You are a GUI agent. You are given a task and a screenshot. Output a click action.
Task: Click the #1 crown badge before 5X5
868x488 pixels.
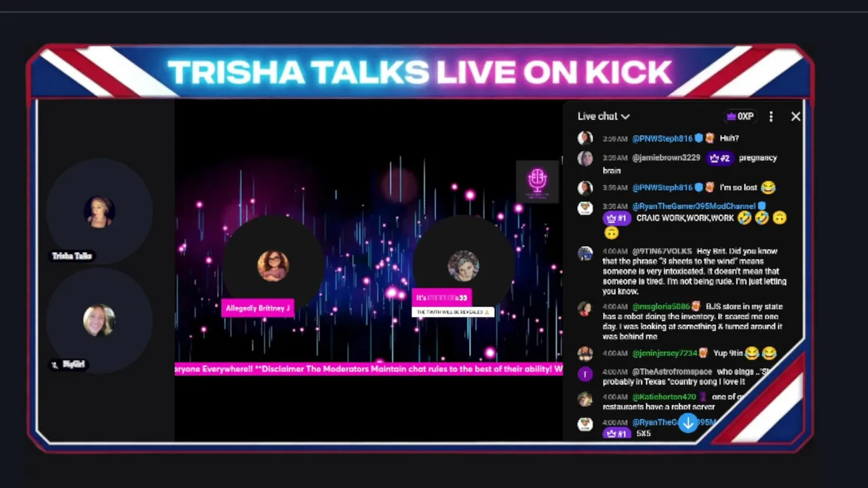(x=616, y=434)
